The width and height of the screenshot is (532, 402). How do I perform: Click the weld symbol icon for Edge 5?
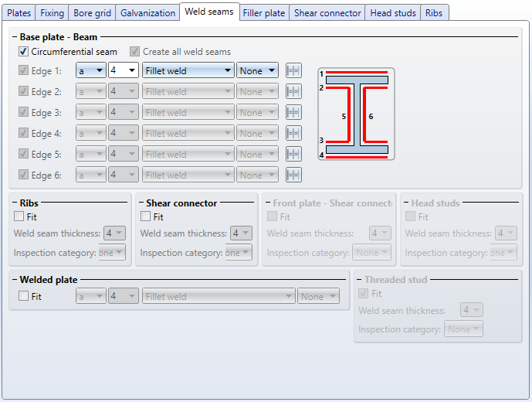pyautogui.click(x=293, y=155)
